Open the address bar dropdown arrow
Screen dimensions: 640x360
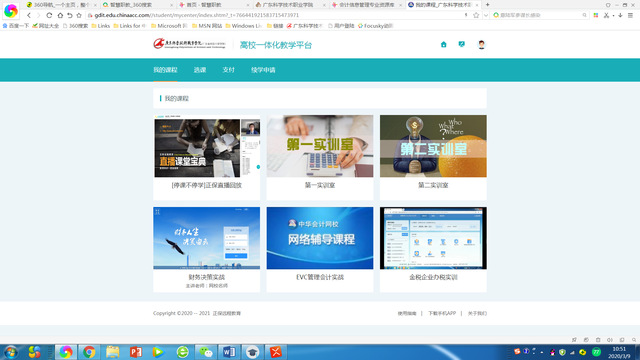(x=486, y=15)
